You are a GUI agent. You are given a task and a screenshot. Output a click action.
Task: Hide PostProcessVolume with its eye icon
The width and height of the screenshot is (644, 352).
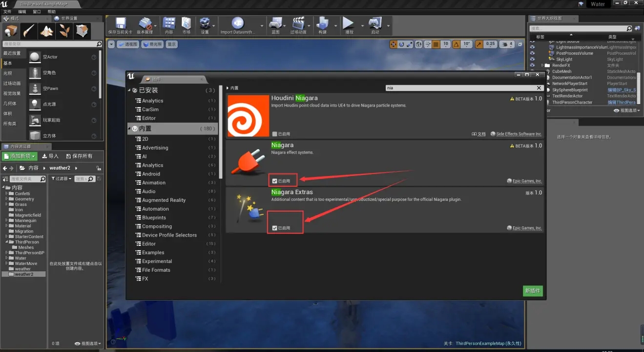pos(532,53)
